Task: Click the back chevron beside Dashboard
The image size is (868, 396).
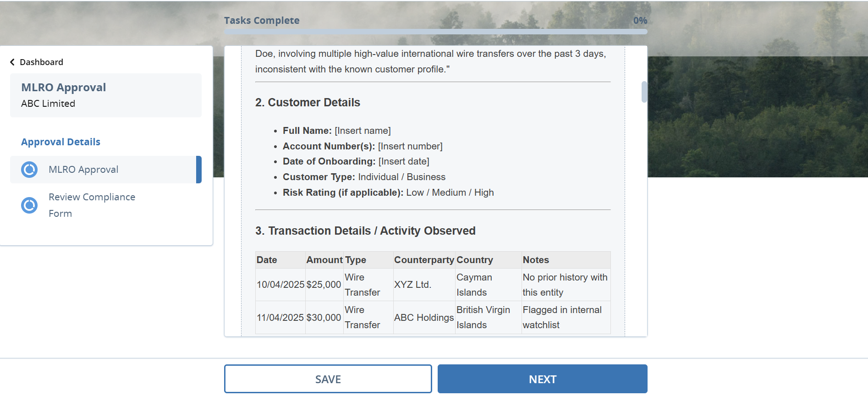Action: click(12, 62)
